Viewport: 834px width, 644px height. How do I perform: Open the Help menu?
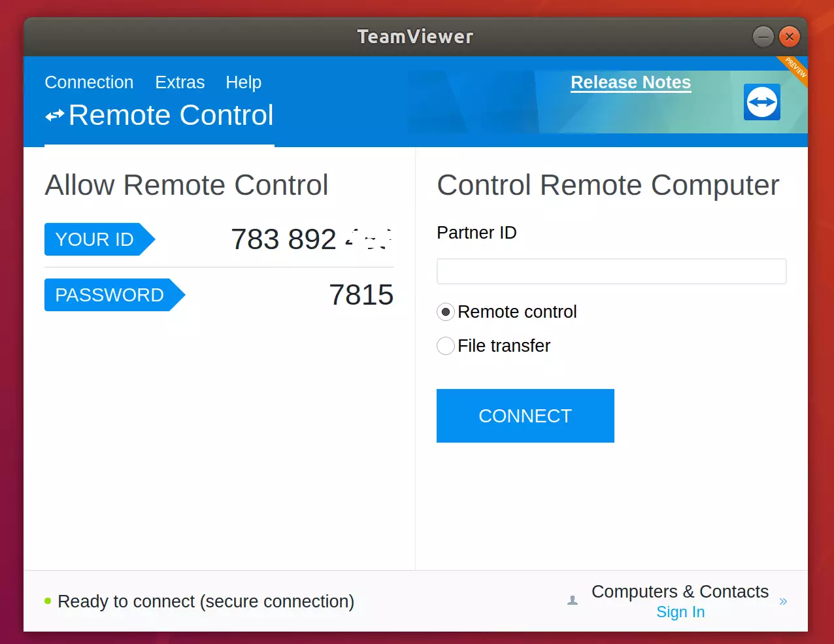click(x=243, y=82)
